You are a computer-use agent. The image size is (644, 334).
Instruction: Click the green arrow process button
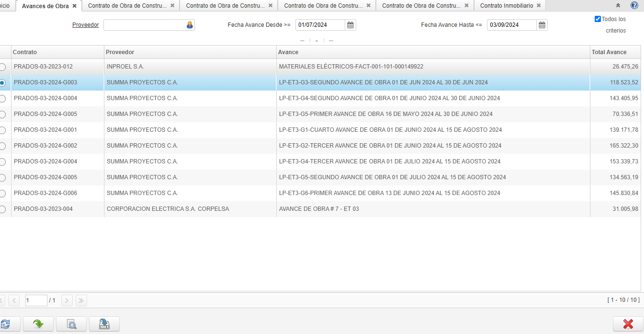click(x=38, y=324)
